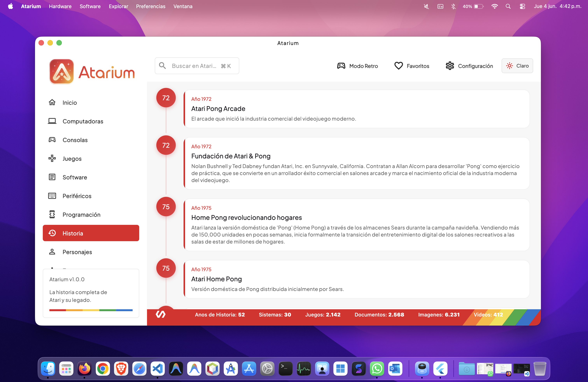The image size is (588, 382).
Task: Click the 72 marker beside Atari Pong Arcade
Action: pyautogui.click(x=166, y=98)
